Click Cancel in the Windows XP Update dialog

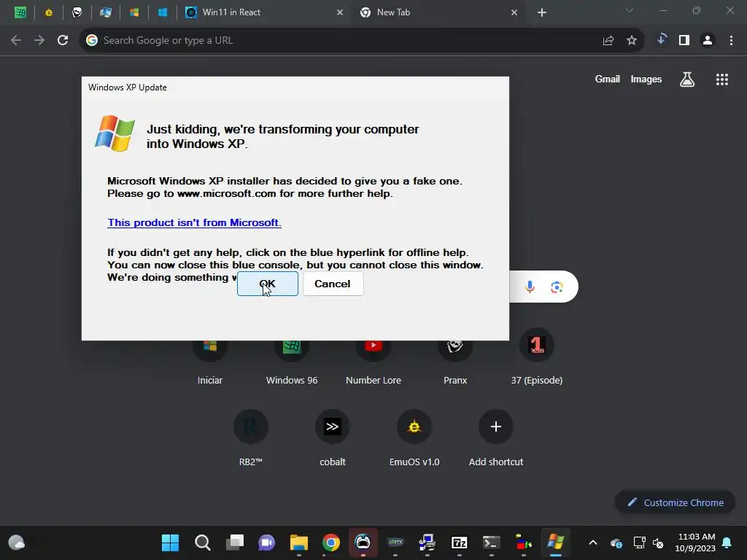click(333, 284)
